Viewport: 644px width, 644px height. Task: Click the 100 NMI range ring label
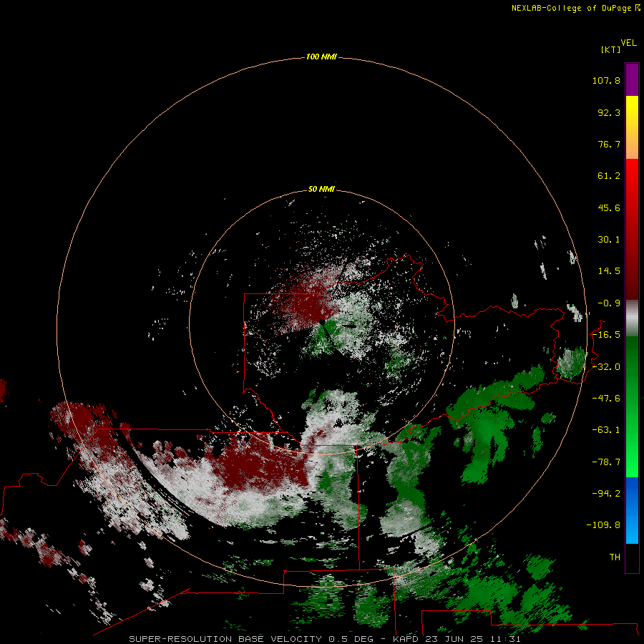pos(321,57)
